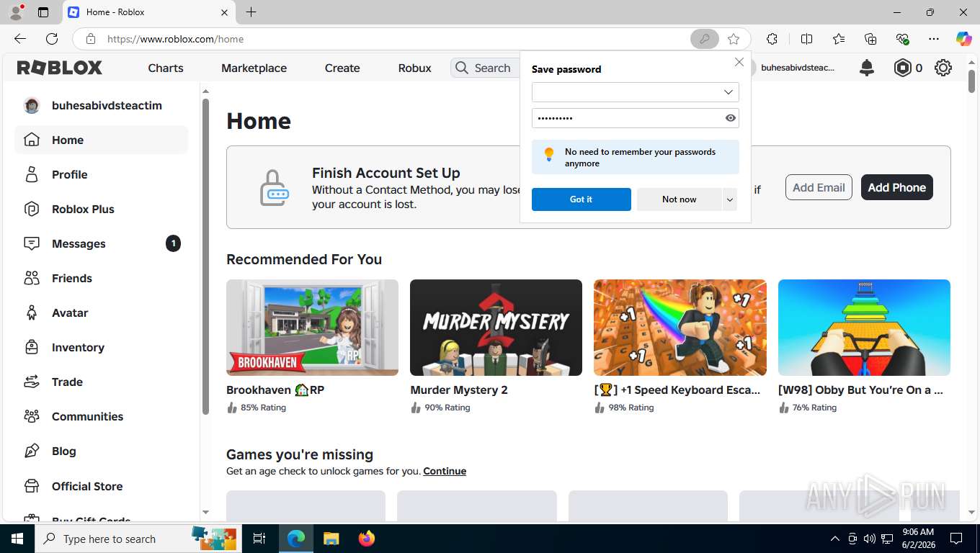
Task: Open the tab actions menu icon
Action: point(43,12)
